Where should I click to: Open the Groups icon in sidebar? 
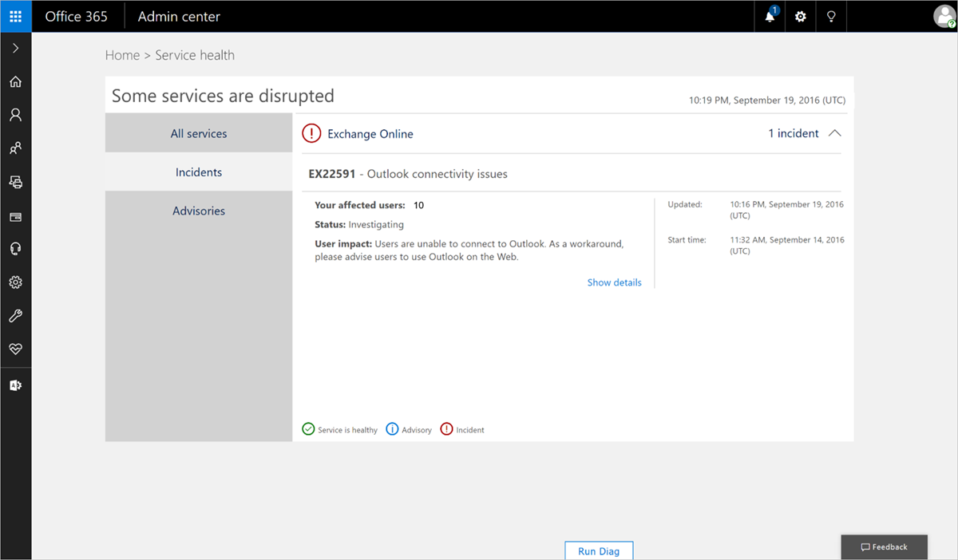tap(15, 148)
